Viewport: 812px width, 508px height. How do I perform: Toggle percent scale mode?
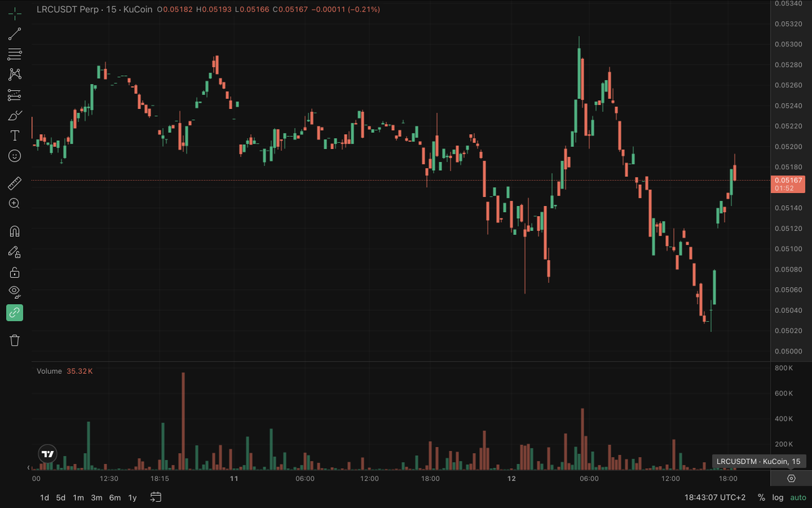(x=761, y=498)
